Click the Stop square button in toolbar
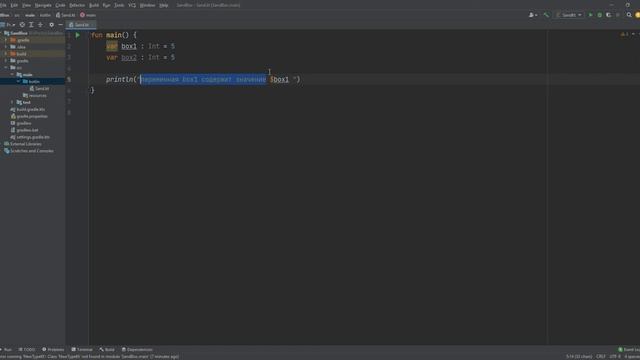 point(618,15)
